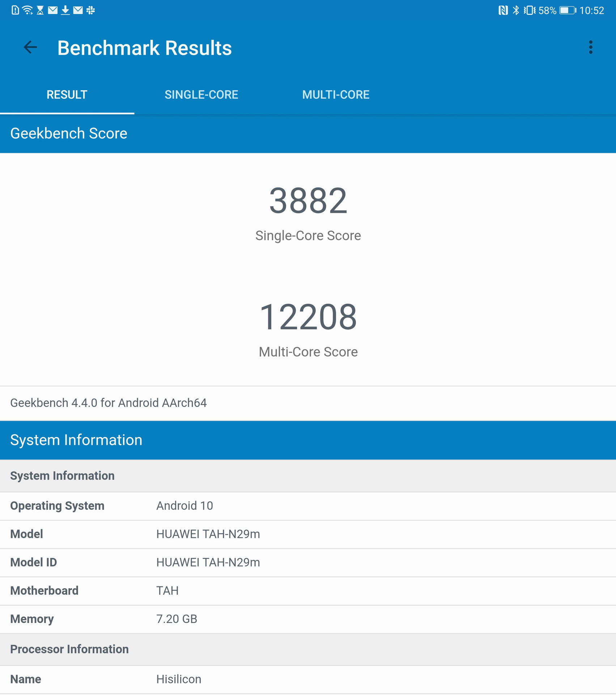Tap the 12208 multi-core score
The image size is (616, 695).
(x=308, y=317)
